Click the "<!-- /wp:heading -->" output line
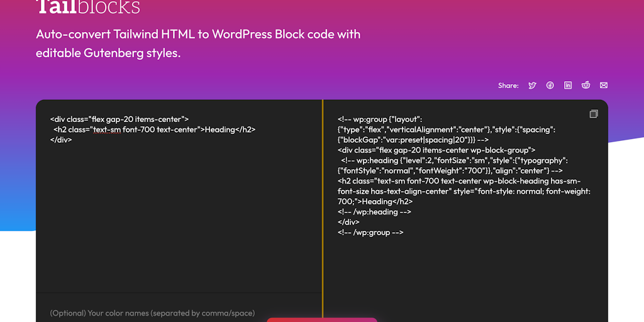Image resolution: width=644 pixels, height=322 pixels. [x=374, y=212]
